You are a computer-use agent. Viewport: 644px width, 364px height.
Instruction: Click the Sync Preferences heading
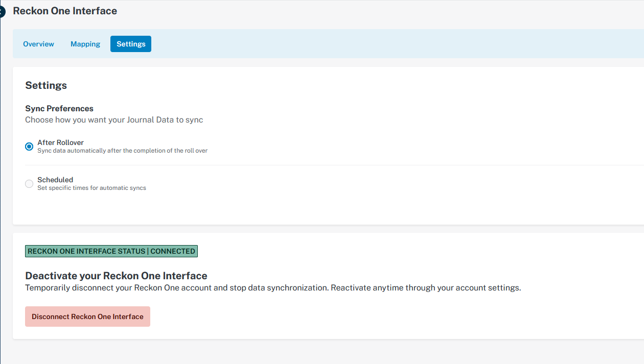point(59,108)
